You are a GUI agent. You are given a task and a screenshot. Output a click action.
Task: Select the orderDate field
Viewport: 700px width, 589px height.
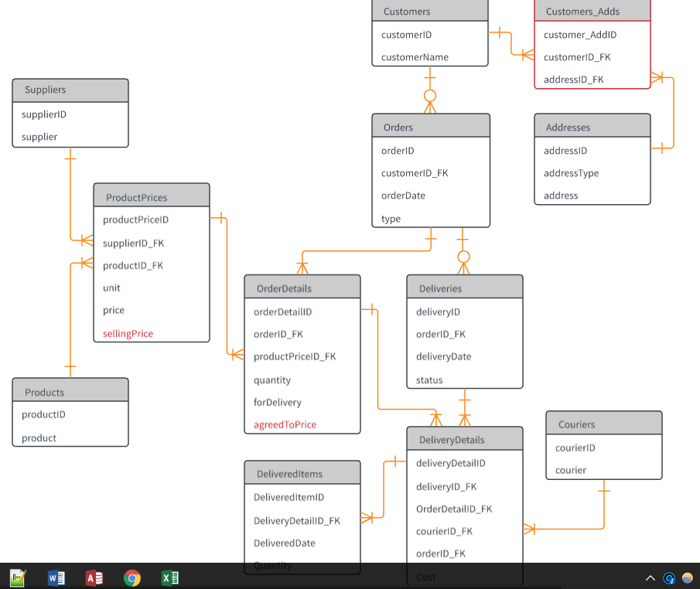click(x=403, y=196)
